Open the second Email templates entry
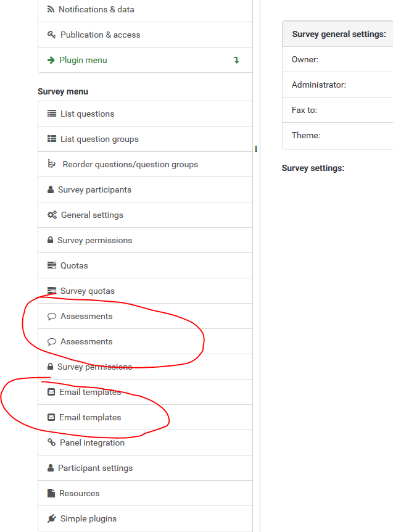 pyautogui.click(x=90, y=418)
